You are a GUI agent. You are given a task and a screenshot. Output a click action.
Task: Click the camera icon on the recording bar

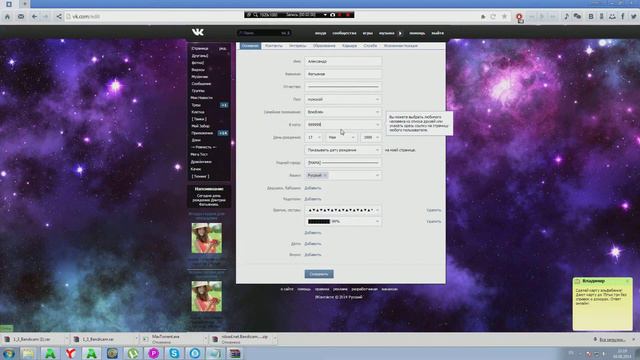click(x=333, y=15)
